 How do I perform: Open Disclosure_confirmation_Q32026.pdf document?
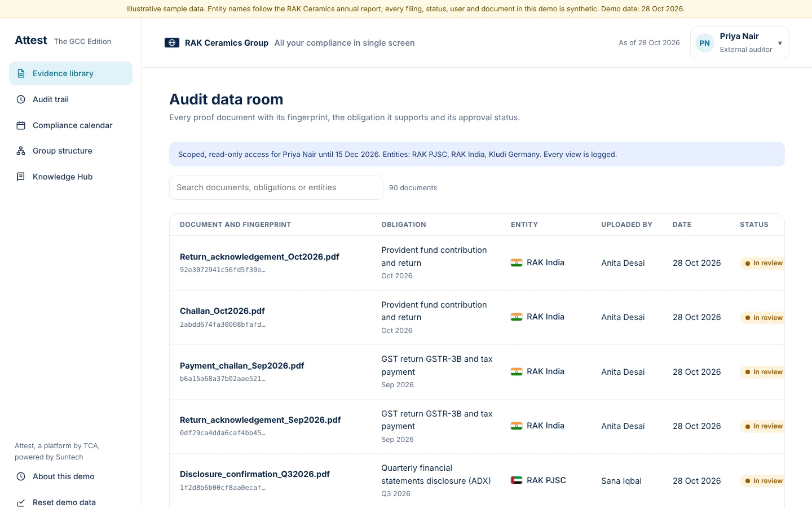255,474
